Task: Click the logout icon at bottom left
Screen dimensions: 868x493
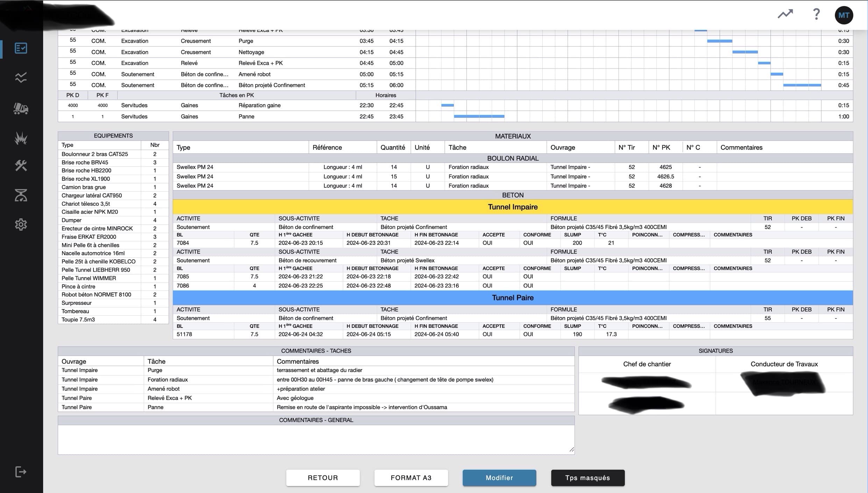Action: (x=21, y=472)
